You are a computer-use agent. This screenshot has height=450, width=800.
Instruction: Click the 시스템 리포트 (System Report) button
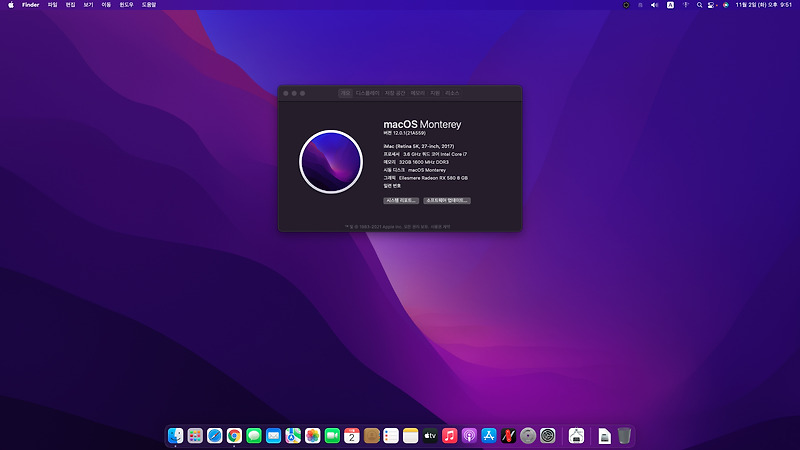click(401, 201)
